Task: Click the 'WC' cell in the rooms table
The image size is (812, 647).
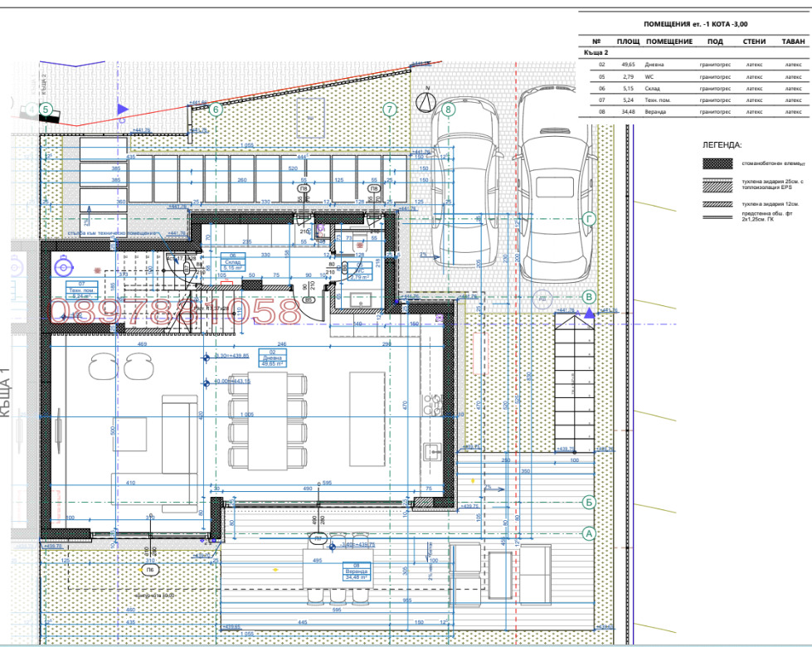Action: (x=649, y=76)
